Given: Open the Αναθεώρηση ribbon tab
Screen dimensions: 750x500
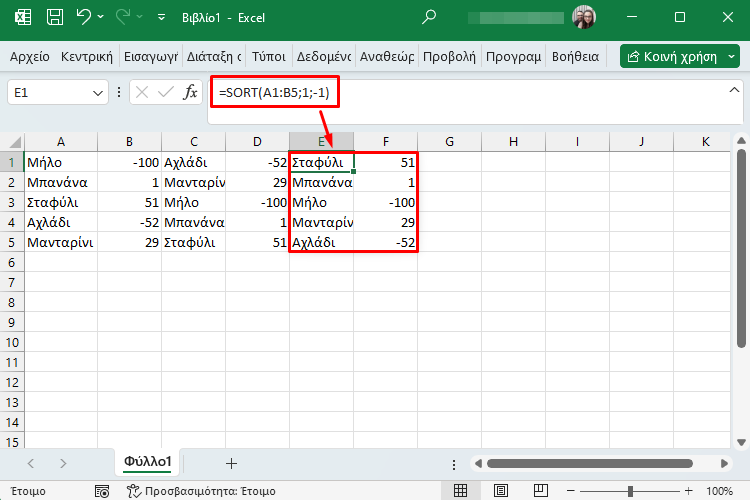Looking at the screenshot, I should (x=387, y=56).
